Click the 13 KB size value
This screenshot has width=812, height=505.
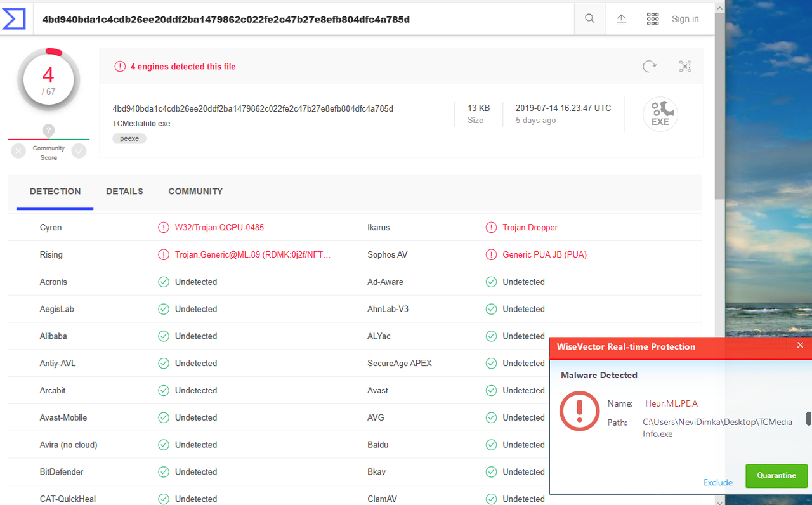(x=479, y=108)
